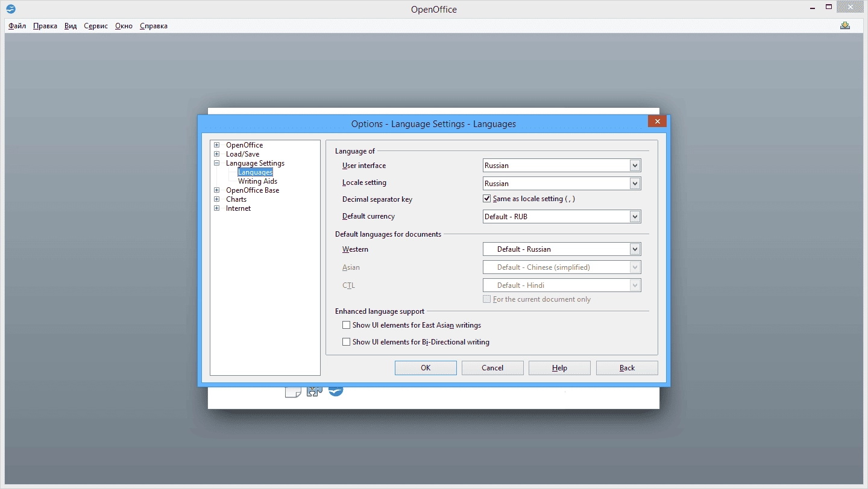
Task: Expand the Internet tree node
Action: click(217, 208)
